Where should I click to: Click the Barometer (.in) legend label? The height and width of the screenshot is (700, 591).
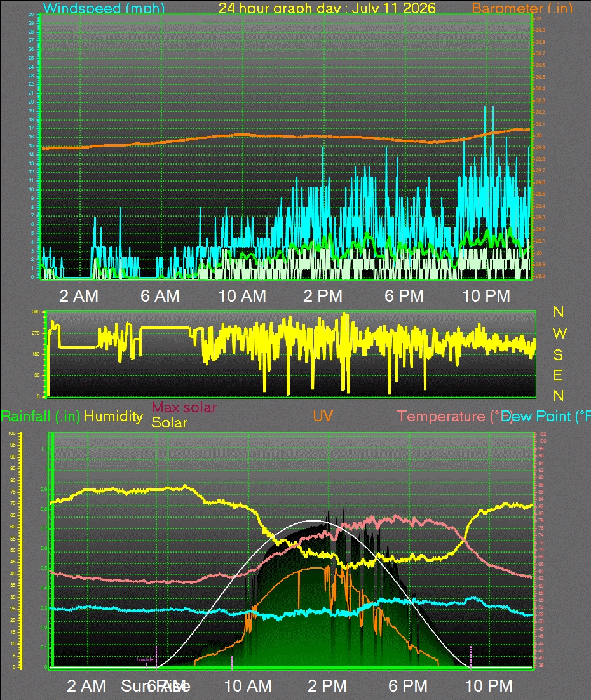(522, 8)
